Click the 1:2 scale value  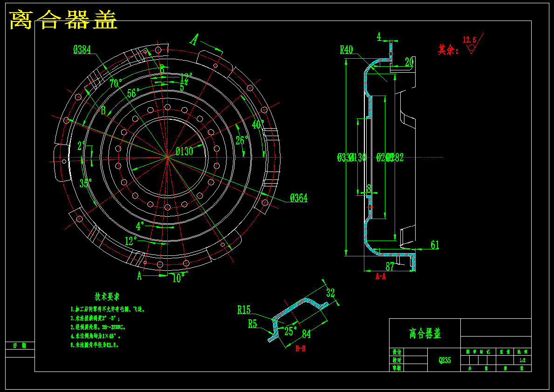(523, 360)
